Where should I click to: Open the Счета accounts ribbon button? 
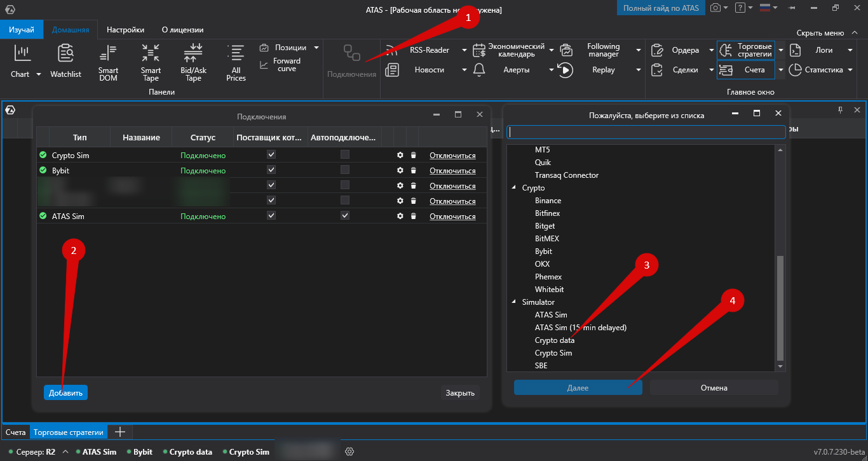[x=746, y=70]
